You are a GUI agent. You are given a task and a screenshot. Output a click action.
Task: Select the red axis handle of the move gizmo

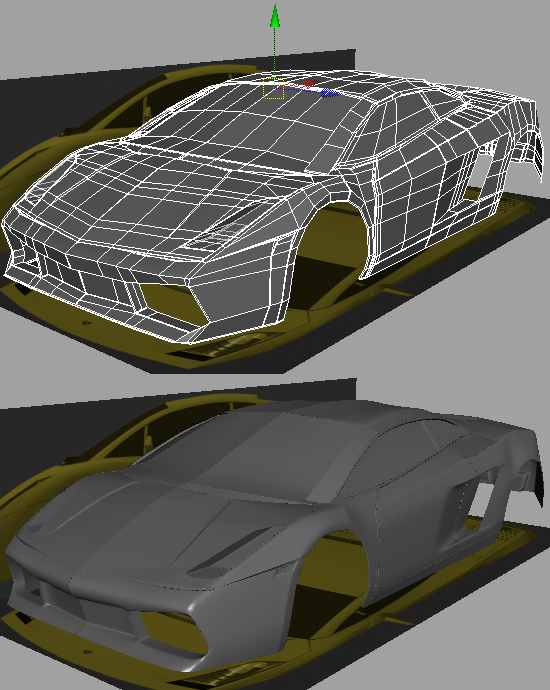click(x=310, y=83)
